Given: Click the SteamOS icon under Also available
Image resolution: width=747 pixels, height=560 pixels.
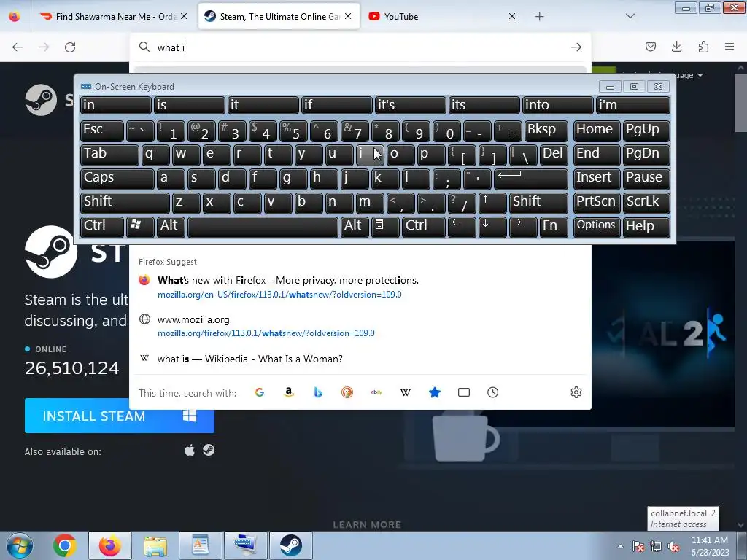Looking at the screenshot, I should pyautogui.click(x=209, y=451).
